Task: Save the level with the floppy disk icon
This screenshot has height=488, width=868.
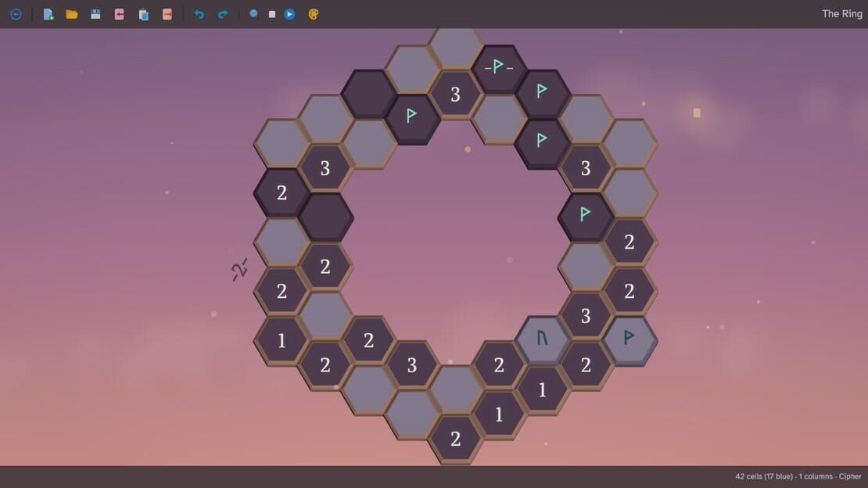Action: coord(95,14)
